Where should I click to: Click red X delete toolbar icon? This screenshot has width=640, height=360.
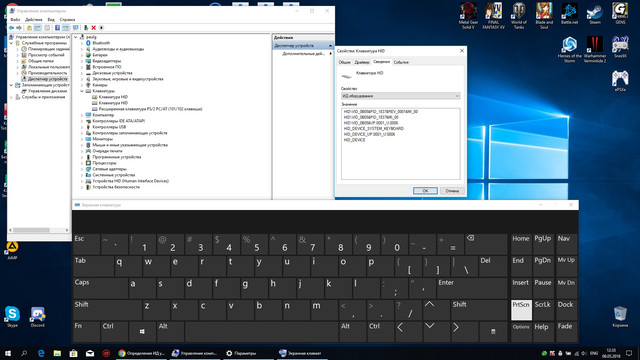[x=93, y=28]
